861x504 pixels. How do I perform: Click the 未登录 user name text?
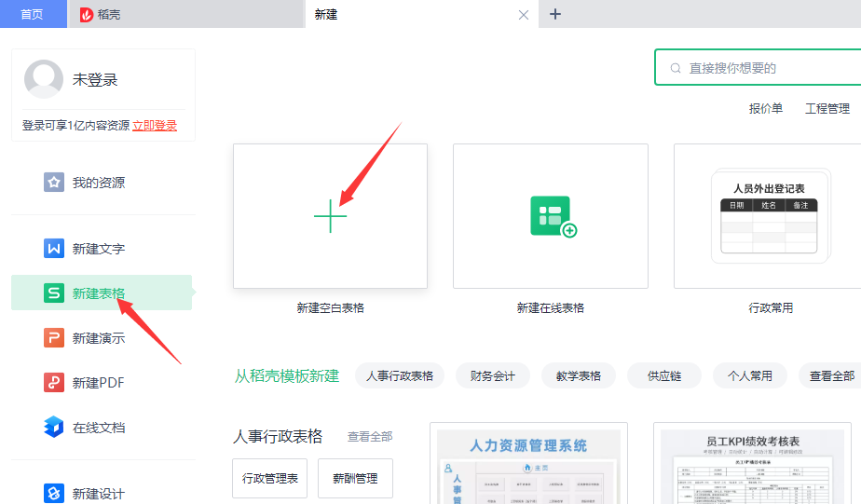95,79
